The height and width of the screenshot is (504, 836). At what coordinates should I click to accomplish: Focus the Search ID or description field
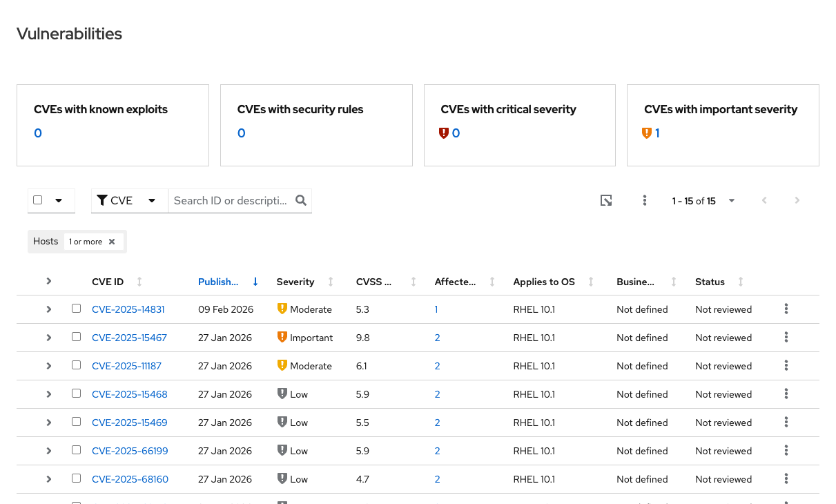point(231,200)
